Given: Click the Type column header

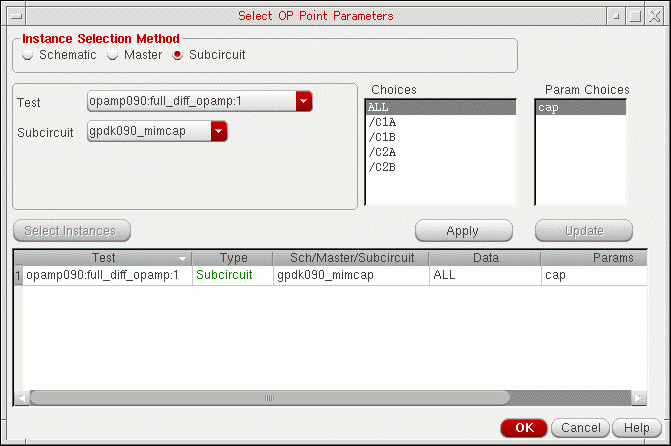Looking at the screenshot, I should 233,258.
